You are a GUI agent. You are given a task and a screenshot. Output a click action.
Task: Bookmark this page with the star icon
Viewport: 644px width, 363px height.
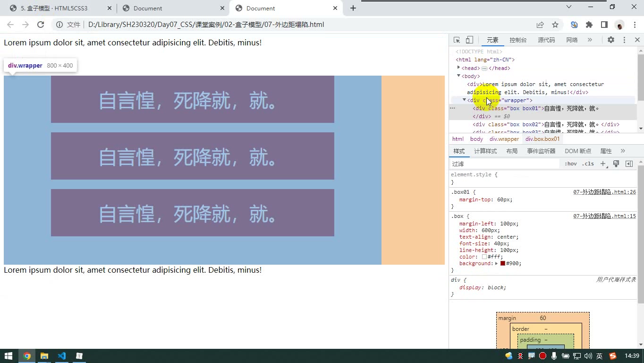555,25
